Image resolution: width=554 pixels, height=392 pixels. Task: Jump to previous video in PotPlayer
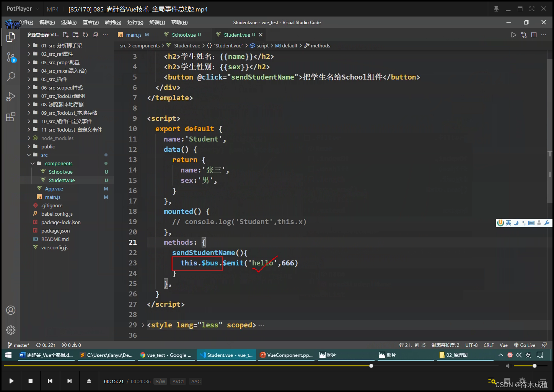tap(50, 381)
